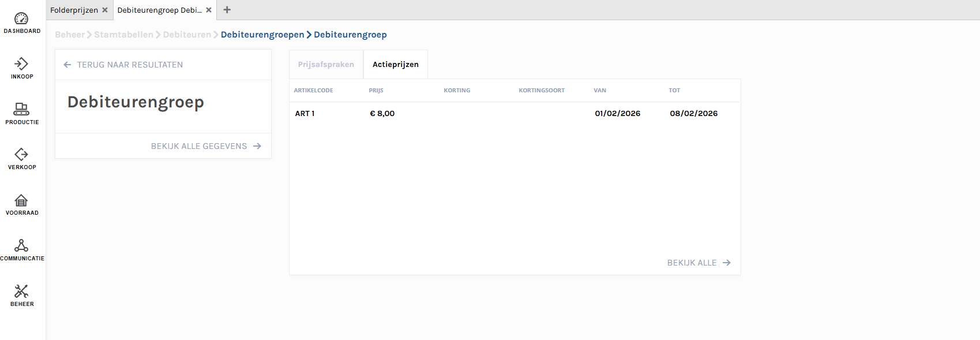Select the ART 1 table row
980x340 pixels.
click(513, 114)
